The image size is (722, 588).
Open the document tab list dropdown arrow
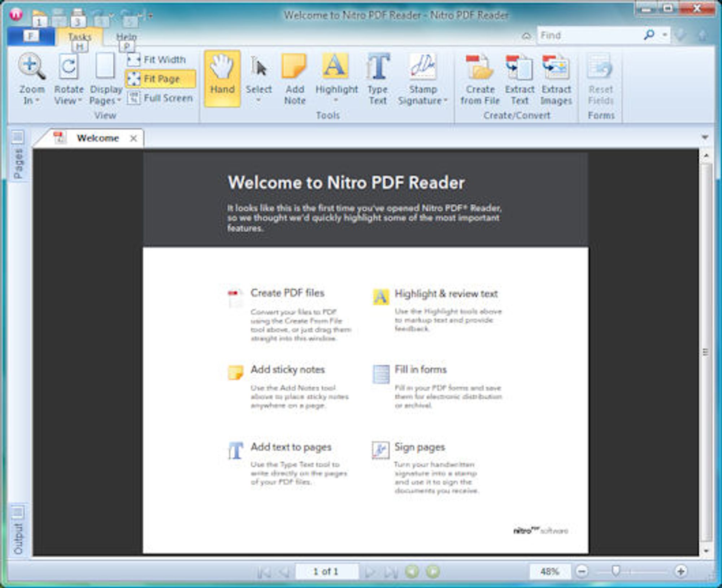[705, 137]
